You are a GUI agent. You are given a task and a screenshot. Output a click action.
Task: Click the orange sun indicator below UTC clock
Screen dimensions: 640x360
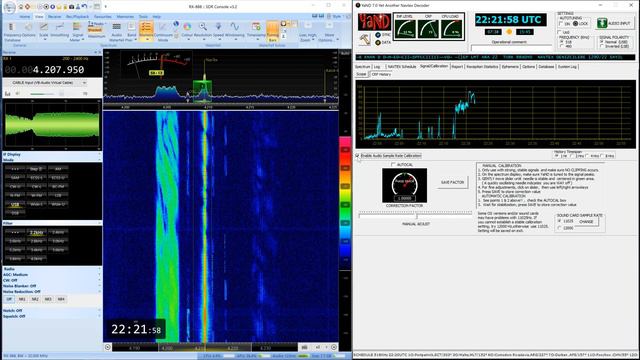pyautogui.click(x=509, y=32)
